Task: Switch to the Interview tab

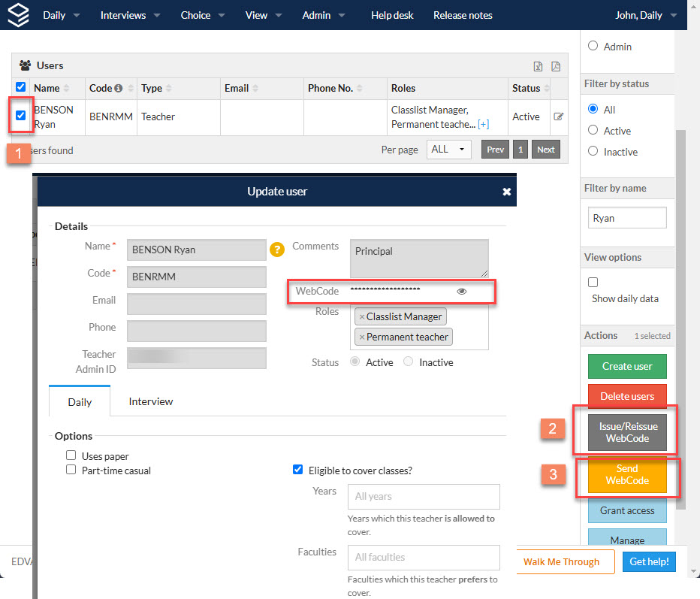Action: pyautogui.click(x=151, y=401)
